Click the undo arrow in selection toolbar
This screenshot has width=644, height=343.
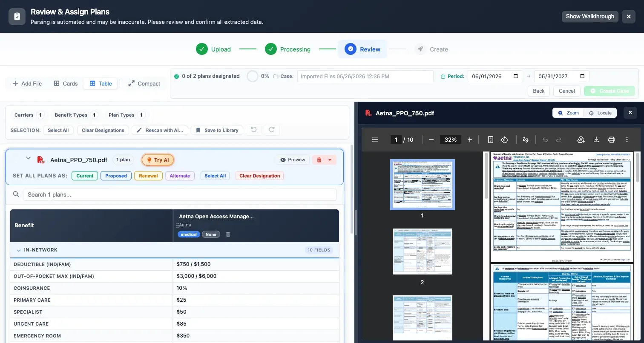[x=254, y=130]
